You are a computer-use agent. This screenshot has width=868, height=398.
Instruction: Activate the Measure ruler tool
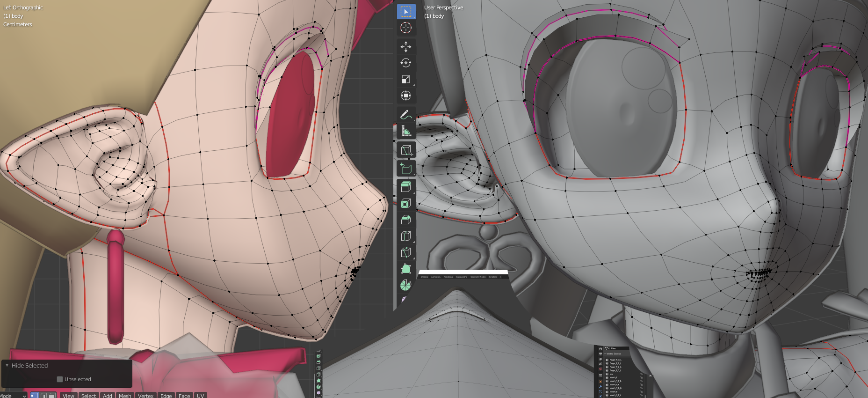[x=406, y=131]
